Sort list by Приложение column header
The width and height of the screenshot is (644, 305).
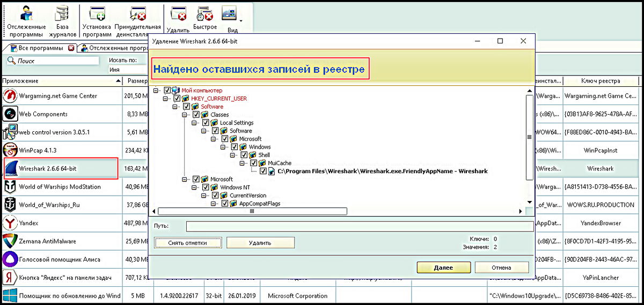point(61,81)
